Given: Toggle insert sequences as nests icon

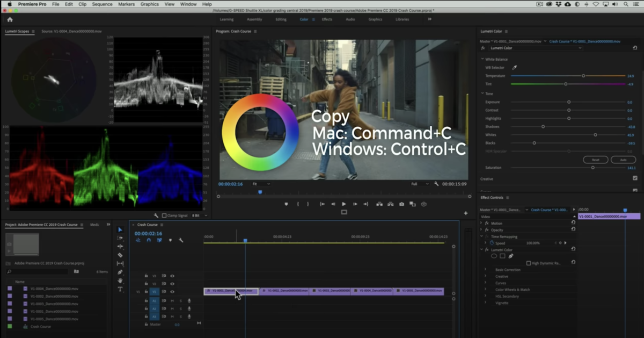Looking at the screenshot, I should click(138, 240).
